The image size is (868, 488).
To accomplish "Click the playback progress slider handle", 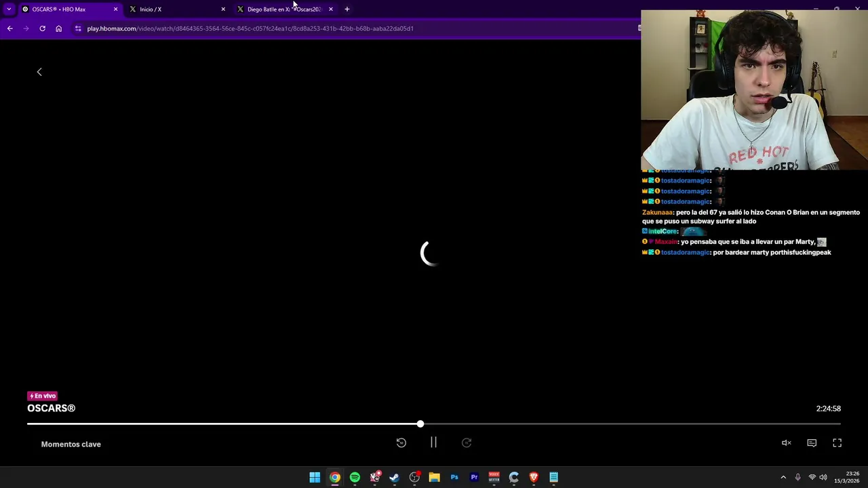I will pyautogui.click(x=420, y=424).
